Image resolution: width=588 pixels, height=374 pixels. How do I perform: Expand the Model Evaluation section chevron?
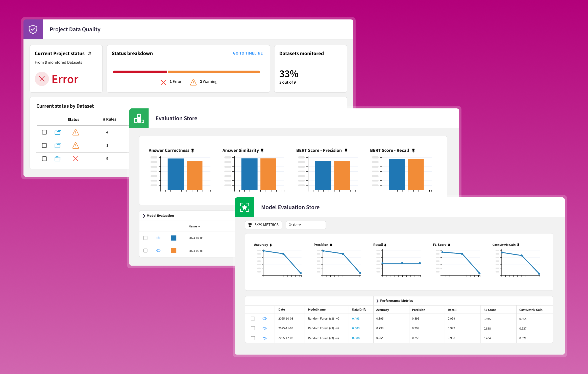[144, 216]
